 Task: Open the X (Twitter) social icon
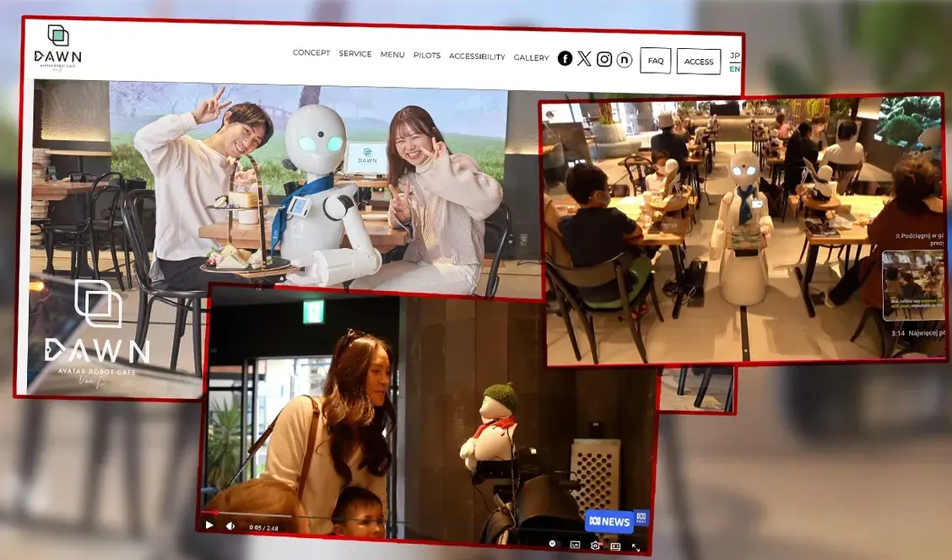pos(584,58)
